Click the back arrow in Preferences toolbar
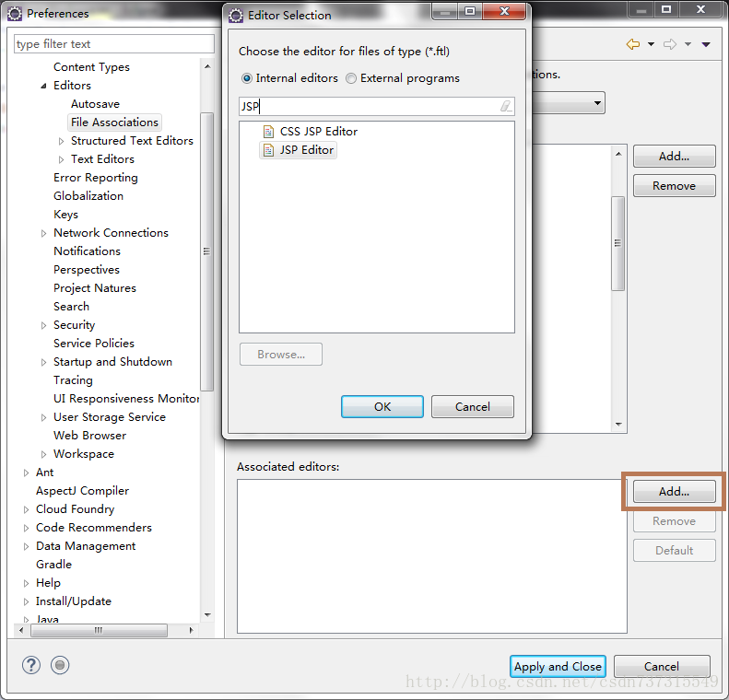Screen dimensions: 729x700 pos(633,44)
